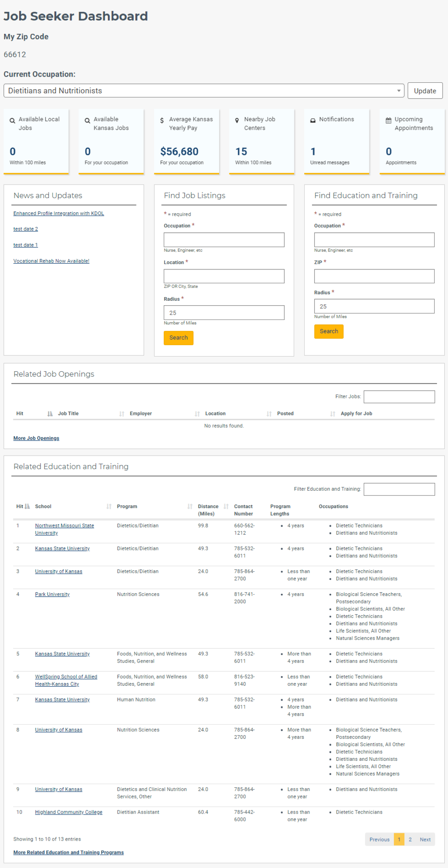The image size is (448, 868).
Task: Click the Filter Education and Training input box
Action: pos(399,489)
